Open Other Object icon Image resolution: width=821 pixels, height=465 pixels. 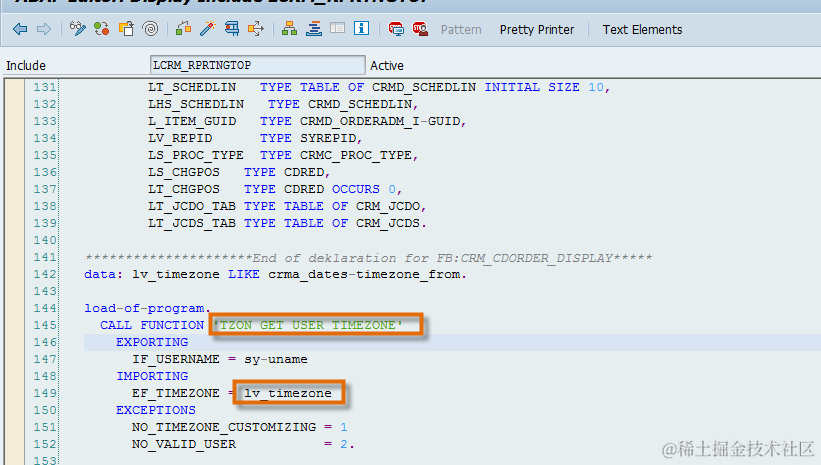pos(126,29)
